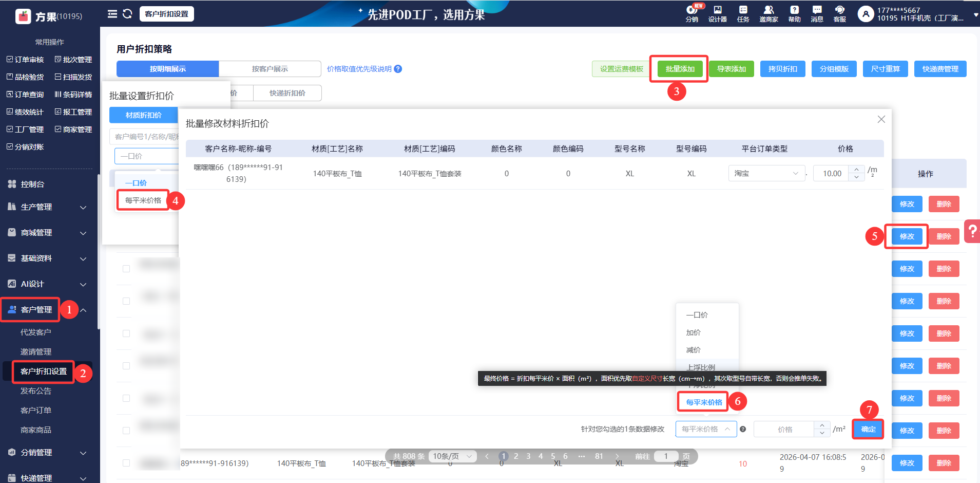The image size is (980, 483).
Task: Open the 订单审核 shortcut
Action: click(x=25, y=60)
